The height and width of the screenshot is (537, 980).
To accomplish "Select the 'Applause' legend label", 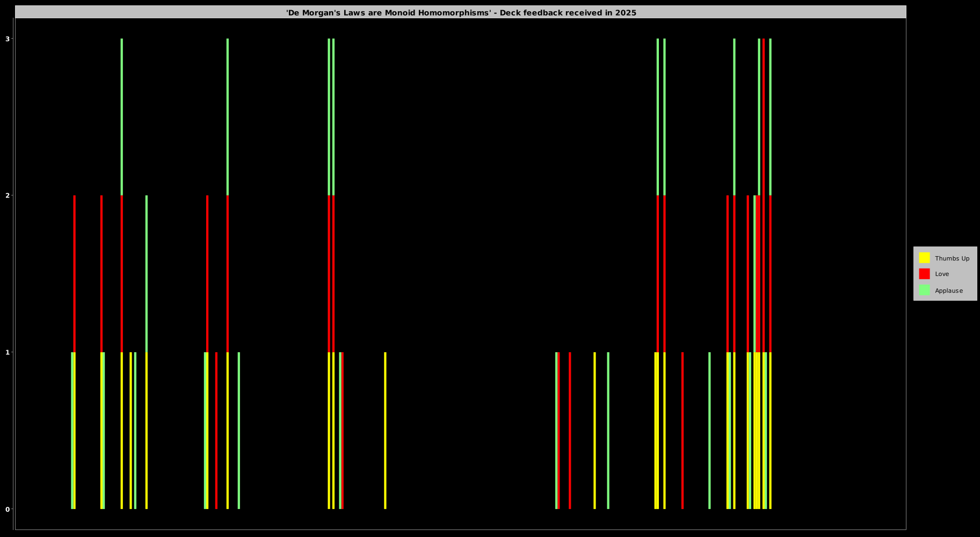I will [x=948, y=291].
